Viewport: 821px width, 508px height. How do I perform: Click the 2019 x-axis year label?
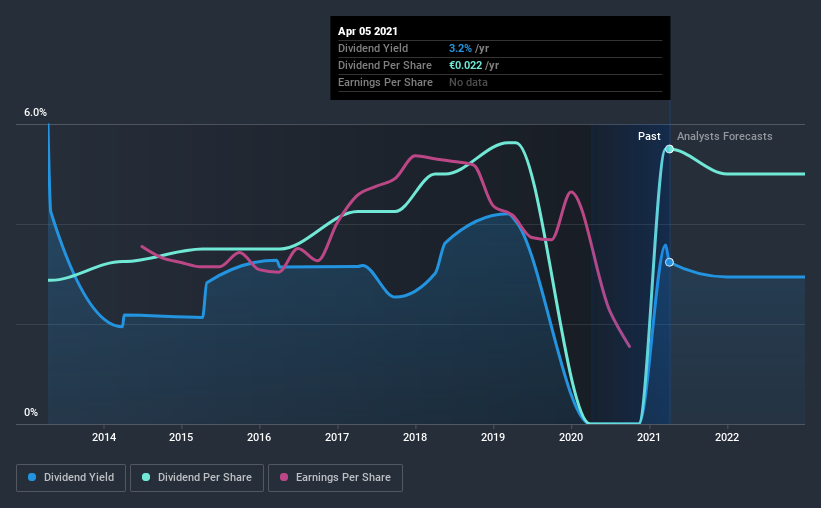point(493,437)
